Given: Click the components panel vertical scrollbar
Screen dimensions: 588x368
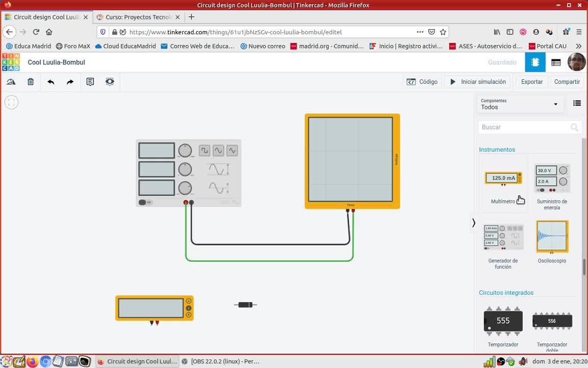Looking at the screenshot, I should [x=585, y=204].
